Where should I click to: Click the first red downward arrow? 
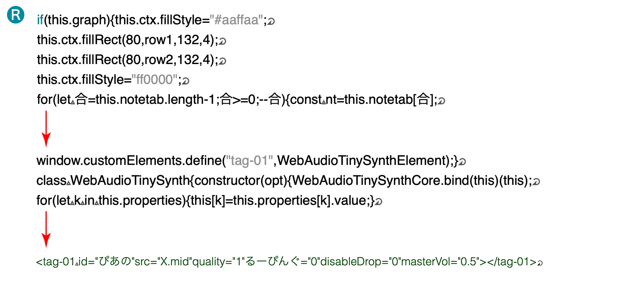(46, 129)
